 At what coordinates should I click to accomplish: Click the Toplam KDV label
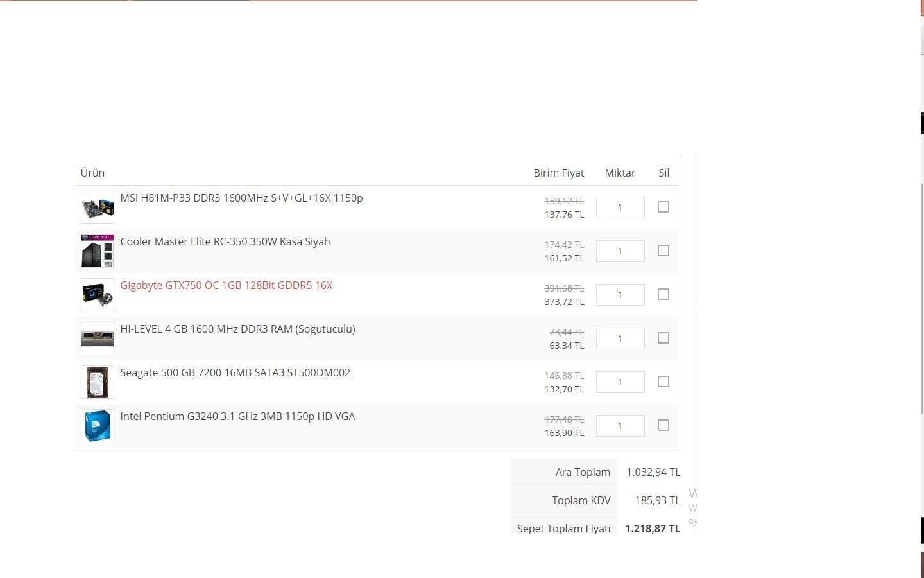[x=581, y=500]
